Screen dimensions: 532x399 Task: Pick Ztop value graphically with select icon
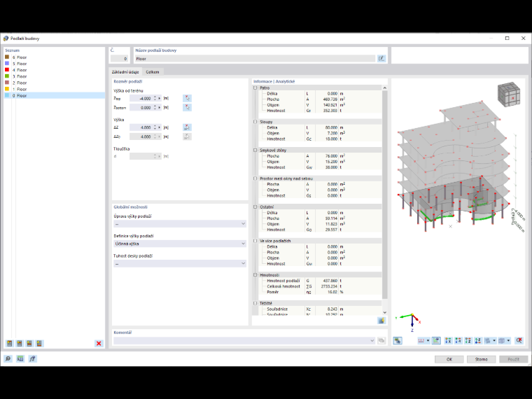187,98
